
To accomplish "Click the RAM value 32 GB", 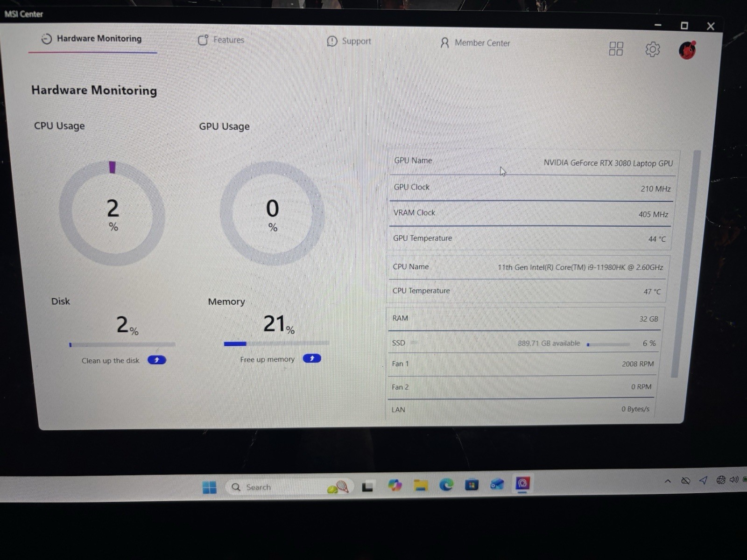I will coord(648,319).
